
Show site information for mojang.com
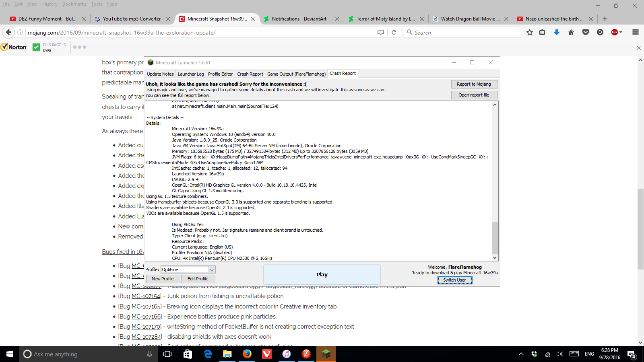[20, 32]
